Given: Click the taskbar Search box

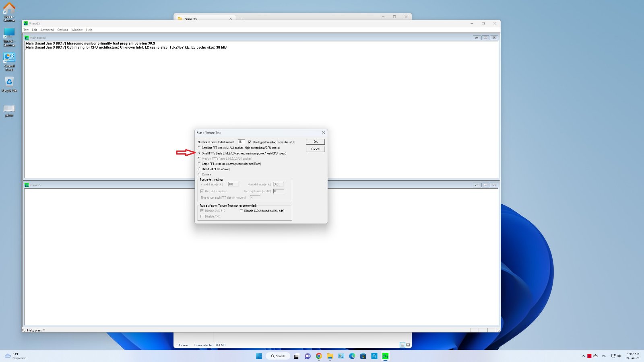Looking at the screenshot, I should pyautogui.click(x=278, y=356).
